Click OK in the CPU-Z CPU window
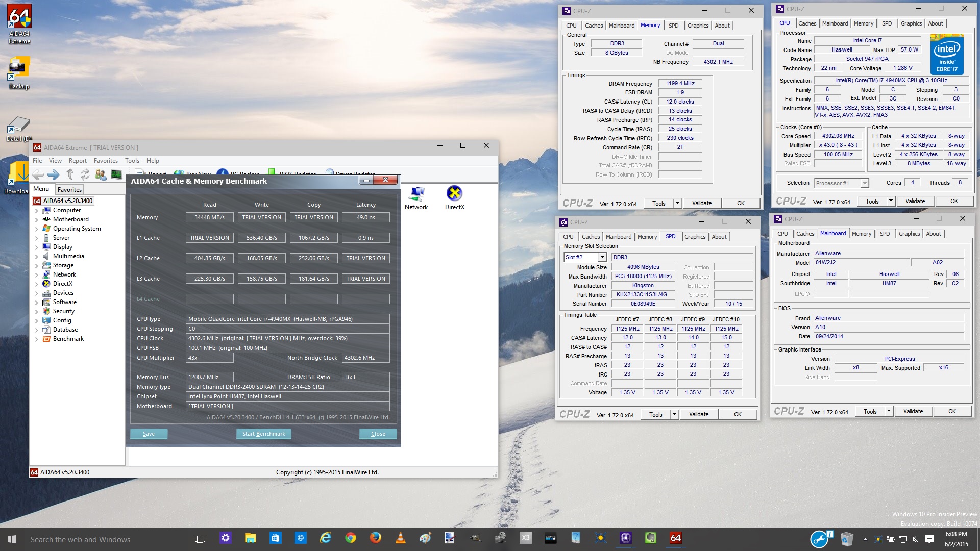Image resolution: width=980 pixels, height=551 pixels. [954, 201]
